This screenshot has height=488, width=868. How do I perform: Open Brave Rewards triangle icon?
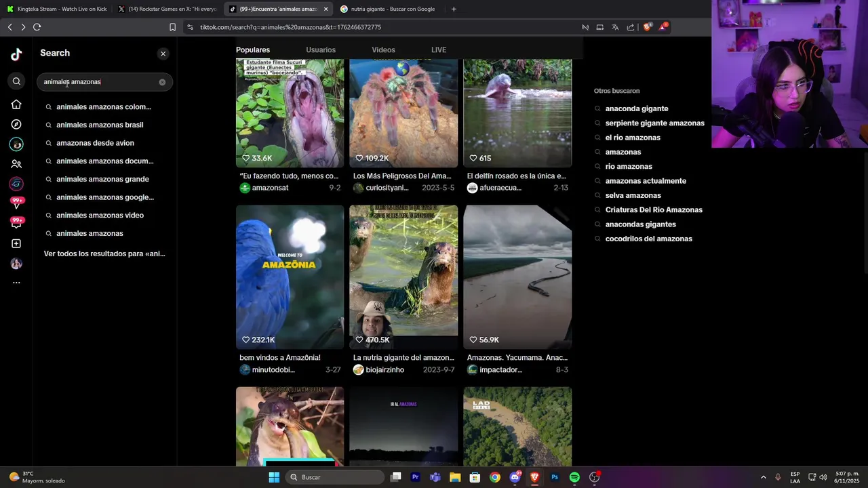[663, 27]
